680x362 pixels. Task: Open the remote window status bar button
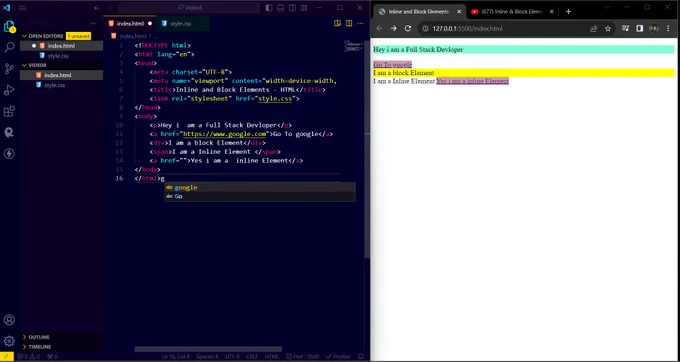[x=7, y=356]
